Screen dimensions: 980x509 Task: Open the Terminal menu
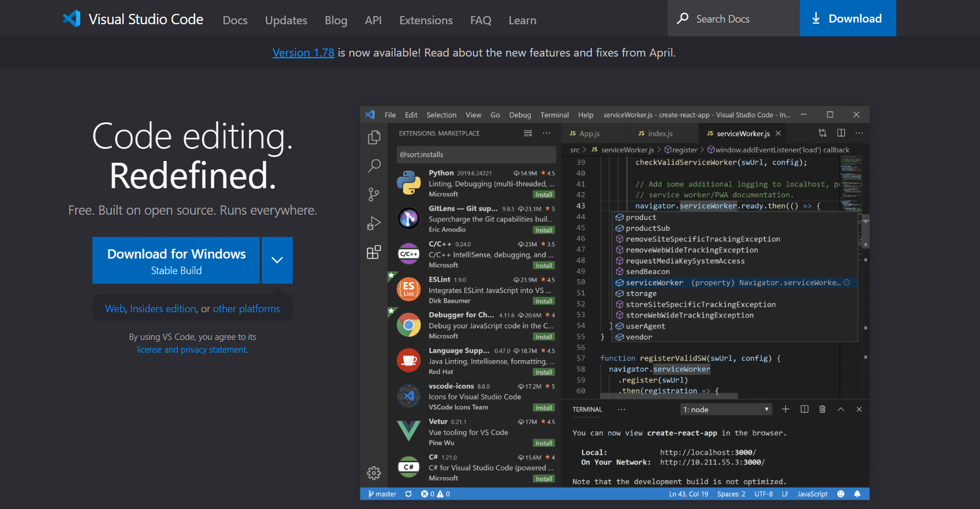[554, 115]
